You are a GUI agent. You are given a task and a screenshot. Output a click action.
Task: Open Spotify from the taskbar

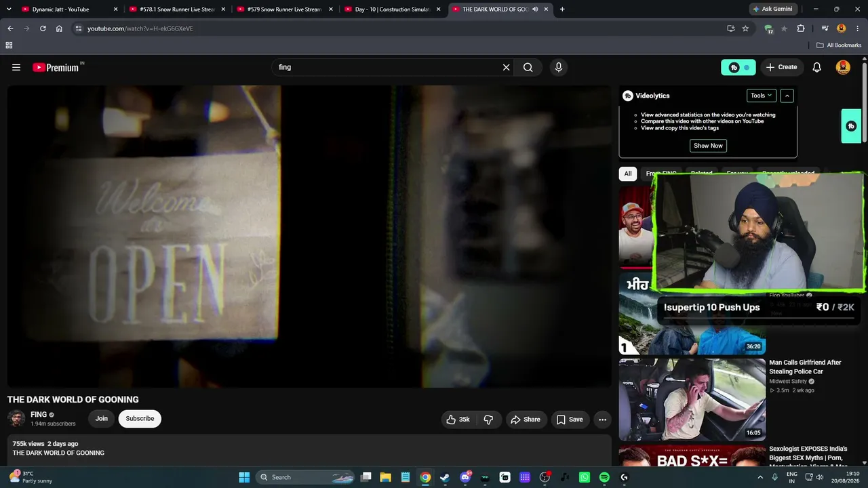pyautogui.click(x=604, y=477)
